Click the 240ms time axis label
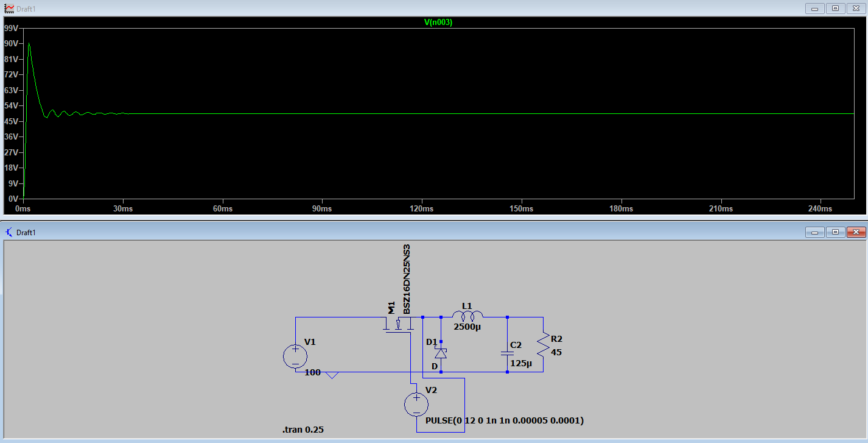This screenshot has width=868, height=443. click(820, 209)
